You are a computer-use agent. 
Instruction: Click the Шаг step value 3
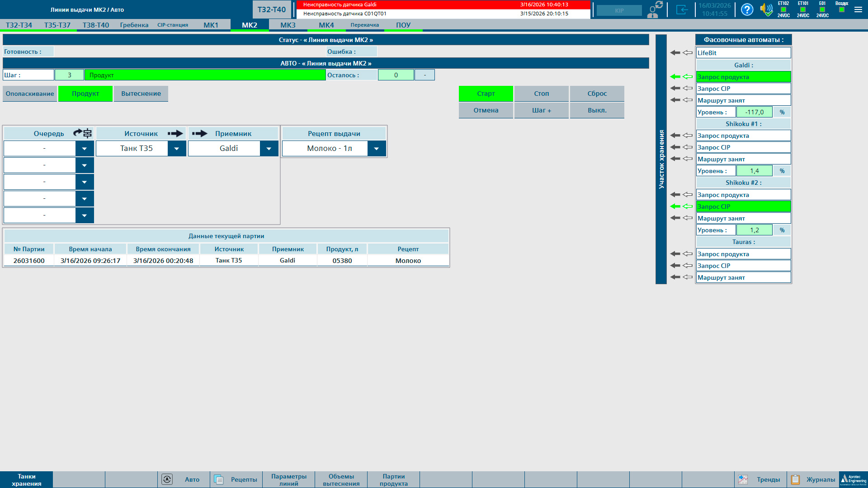(69, 75)
